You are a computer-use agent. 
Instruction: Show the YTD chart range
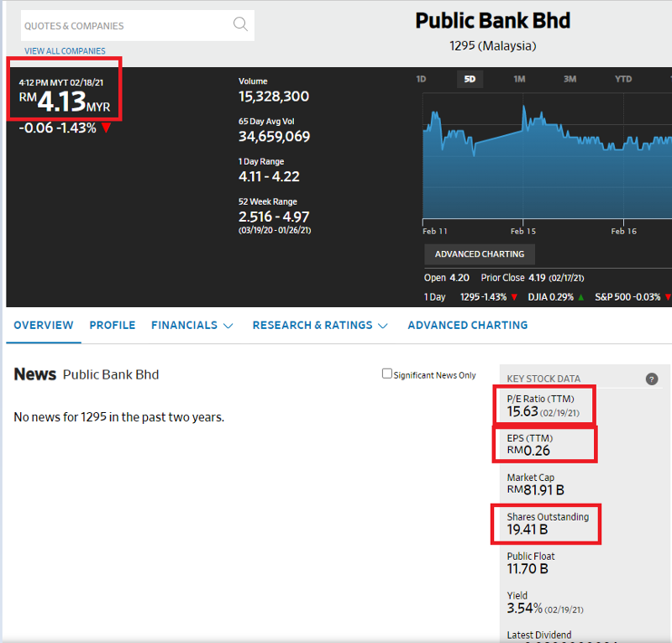point(622,79)
